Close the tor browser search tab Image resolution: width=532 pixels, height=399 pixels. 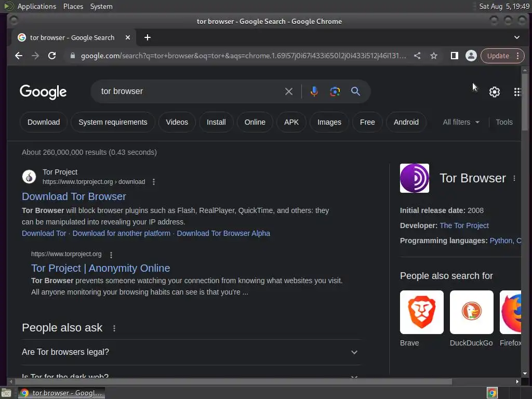click(x=128, y=37)
